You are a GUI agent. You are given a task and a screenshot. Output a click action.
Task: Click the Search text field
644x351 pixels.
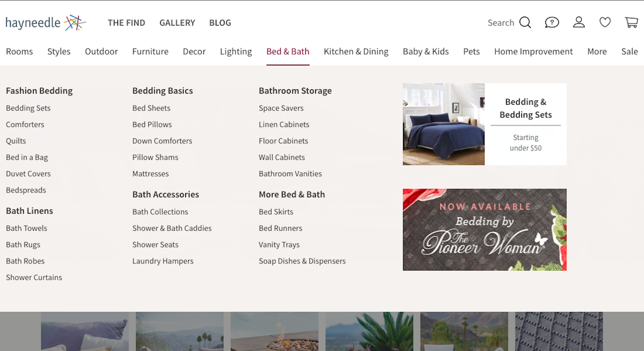(x=501, y=23)
